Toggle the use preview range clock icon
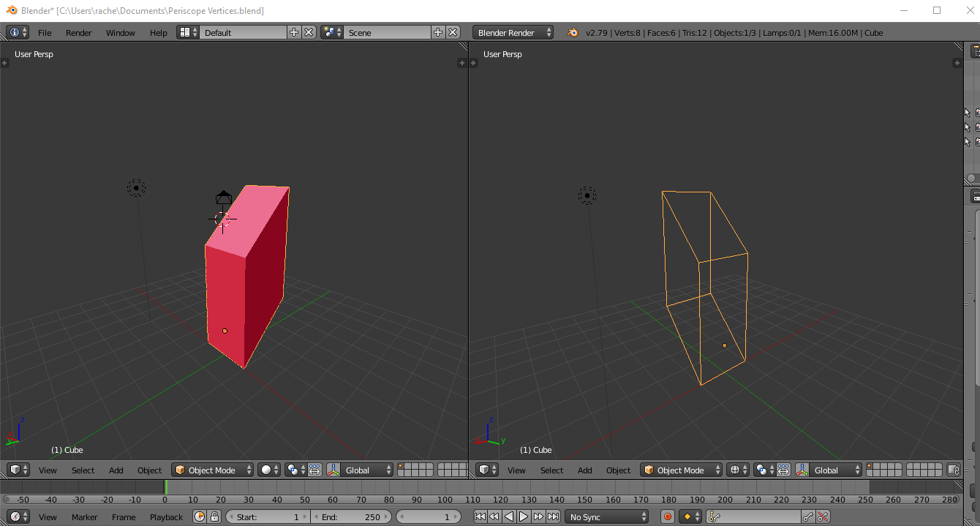 200,516
